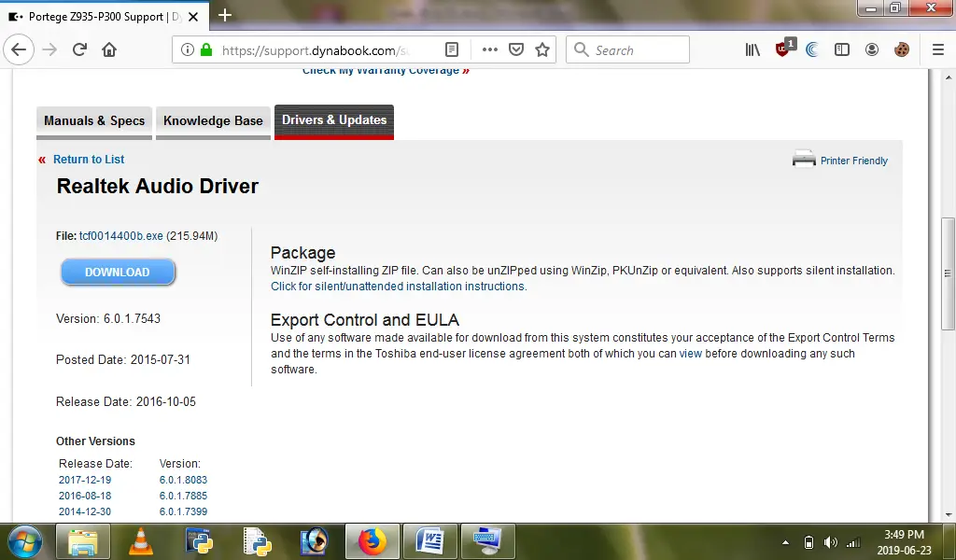Show hidden system tray icons
The image size is (956, 560).
click(x=785, y=542)
